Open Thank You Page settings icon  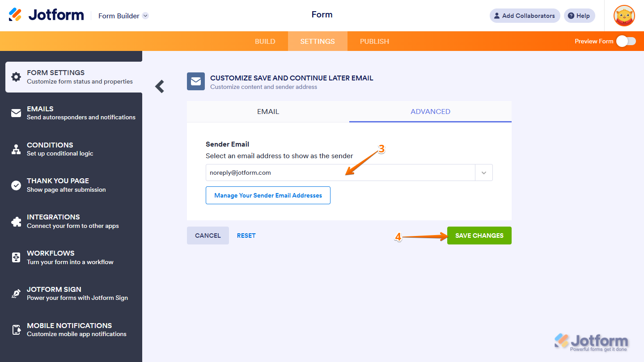[x=16, y=185]
